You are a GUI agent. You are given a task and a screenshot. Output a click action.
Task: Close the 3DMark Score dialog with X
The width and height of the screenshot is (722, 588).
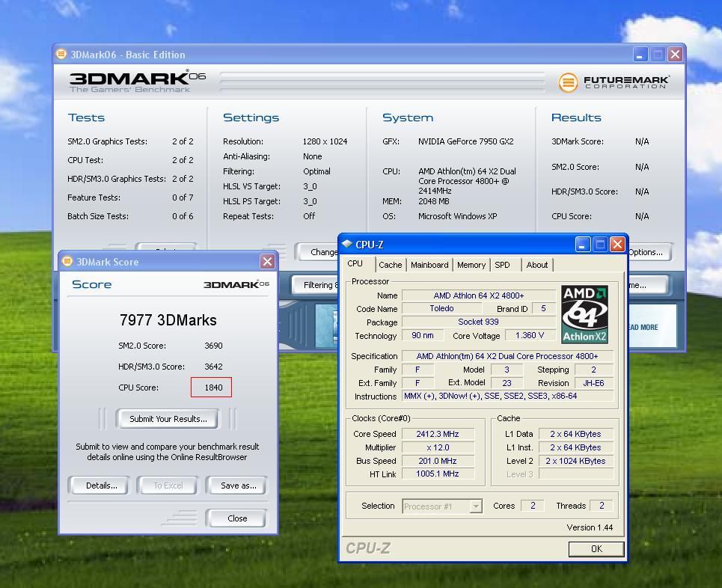[x=267, y=262]
